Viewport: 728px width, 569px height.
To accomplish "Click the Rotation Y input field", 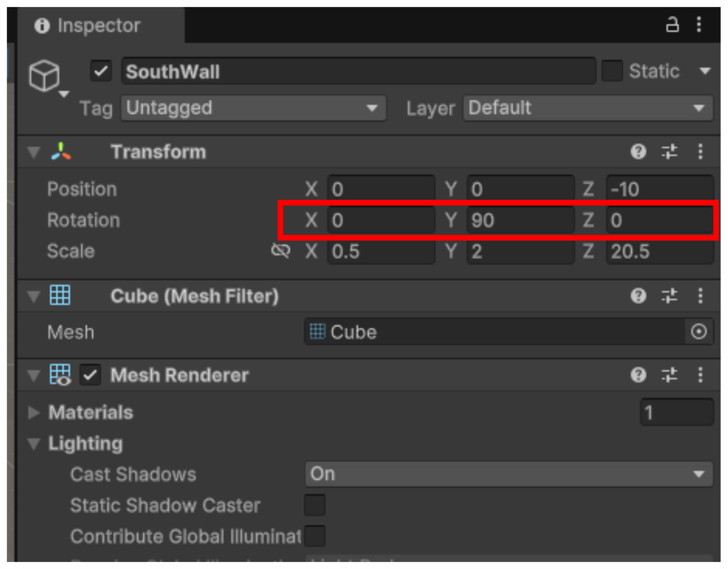I will click(x=520, y=220).
